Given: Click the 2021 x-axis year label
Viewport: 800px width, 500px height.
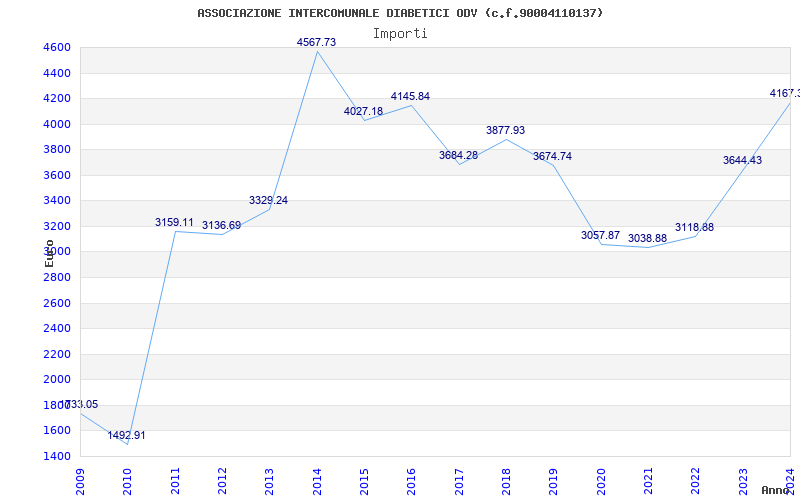Looking at the screenshot, I should tap(648, 482).
